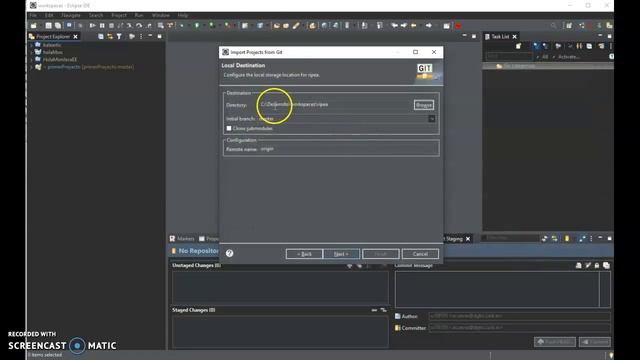Open the Help menu
640x360 pixels.
pyautogui.click(x=182, y=15)
